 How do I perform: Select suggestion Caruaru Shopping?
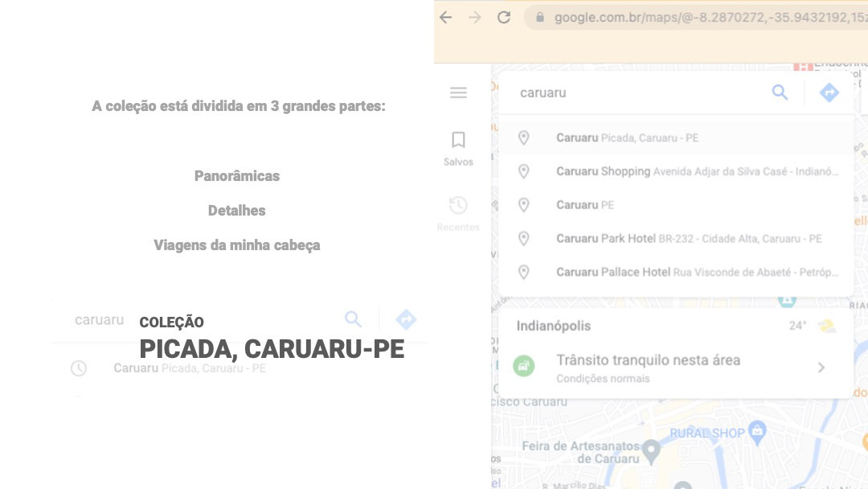tap(677, 171)
